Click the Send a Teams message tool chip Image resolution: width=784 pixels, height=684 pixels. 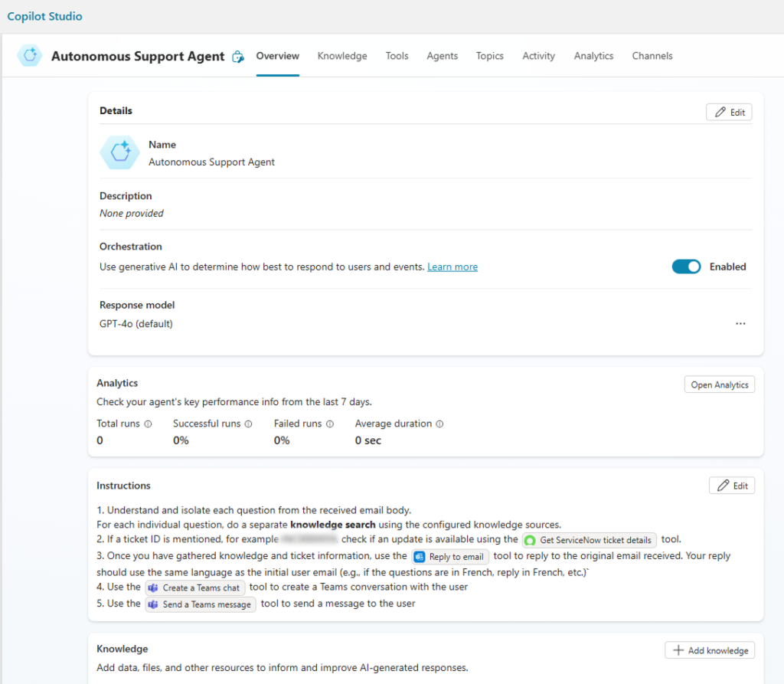click(201, 604)
